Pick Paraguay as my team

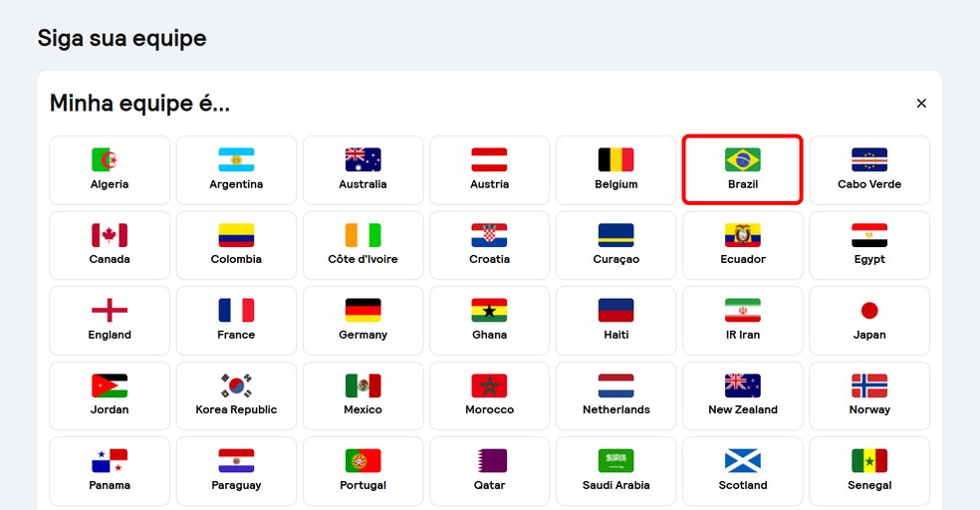(x=236, y=471)
